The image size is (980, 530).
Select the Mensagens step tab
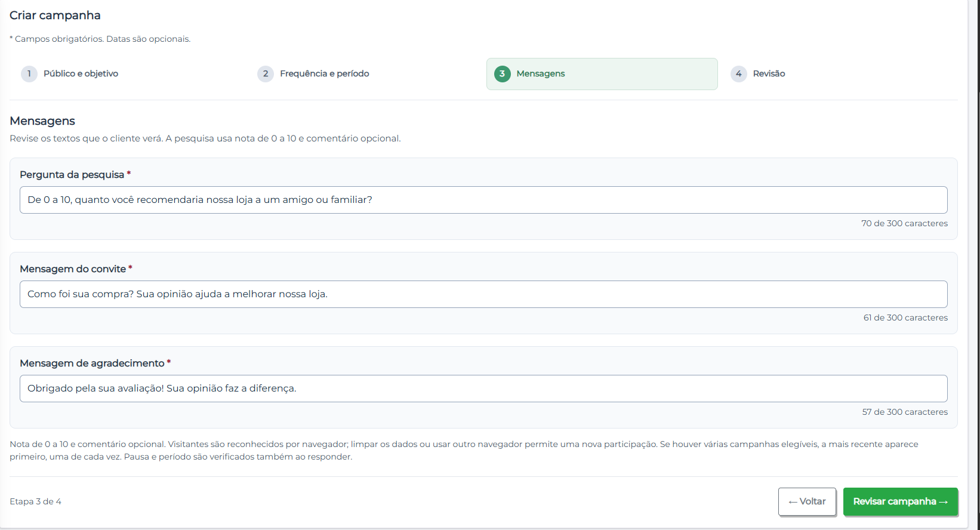click(602, 74)
